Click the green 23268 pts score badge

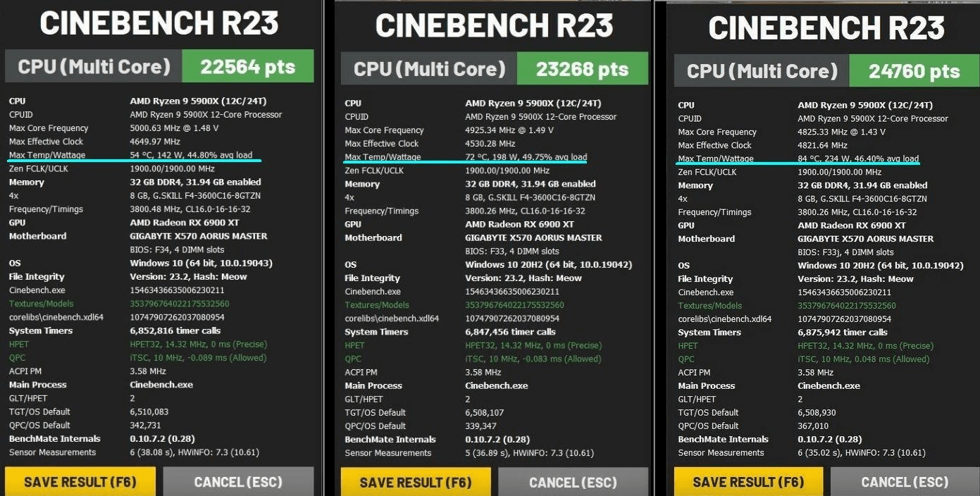pyautogui.click(x=582, y=70)
